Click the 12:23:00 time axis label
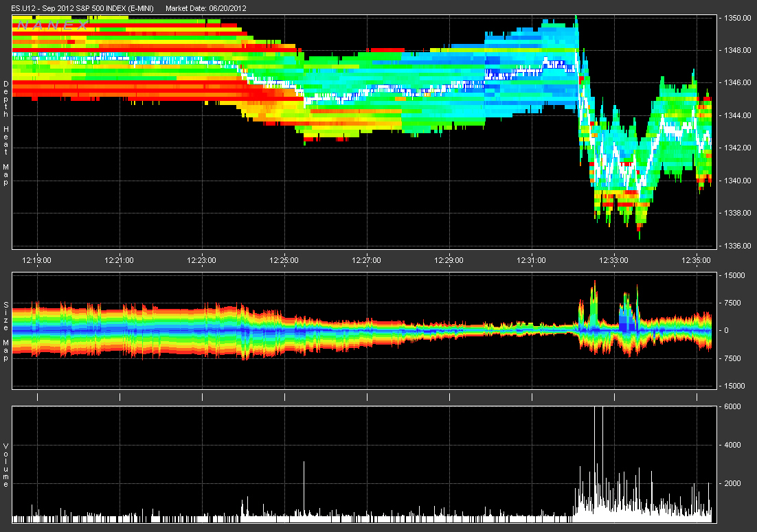757x532 pixels. 202,260
